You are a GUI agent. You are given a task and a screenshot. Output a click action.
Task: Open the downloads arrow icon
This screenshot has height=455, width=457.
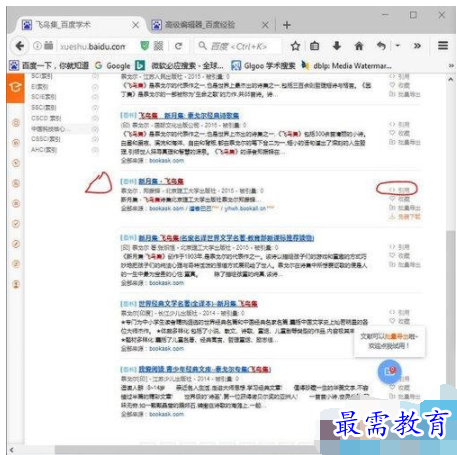(337, 46)
